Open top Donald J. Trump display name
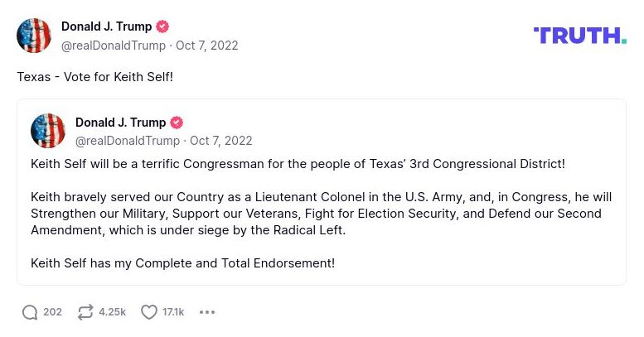 106,26
